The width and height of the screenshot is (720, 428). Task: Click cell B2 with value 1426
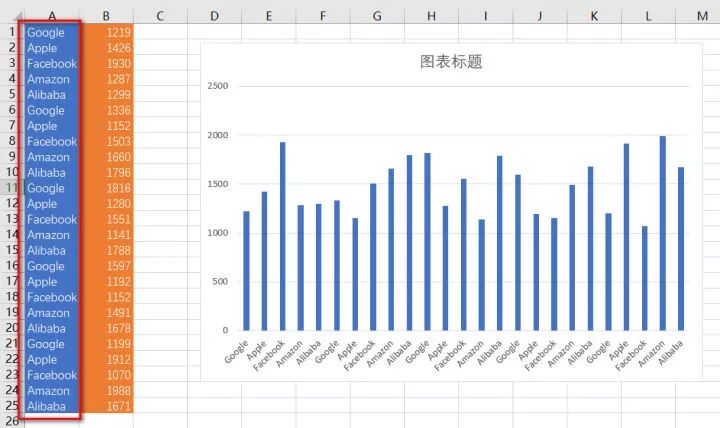(x=106, y=48)
